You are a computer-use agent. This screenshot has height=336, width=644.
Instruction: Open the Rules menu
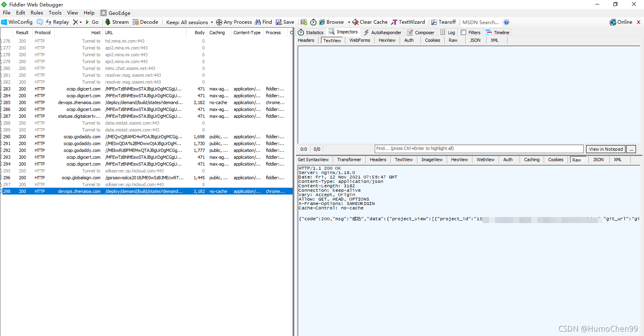(37, 13)
